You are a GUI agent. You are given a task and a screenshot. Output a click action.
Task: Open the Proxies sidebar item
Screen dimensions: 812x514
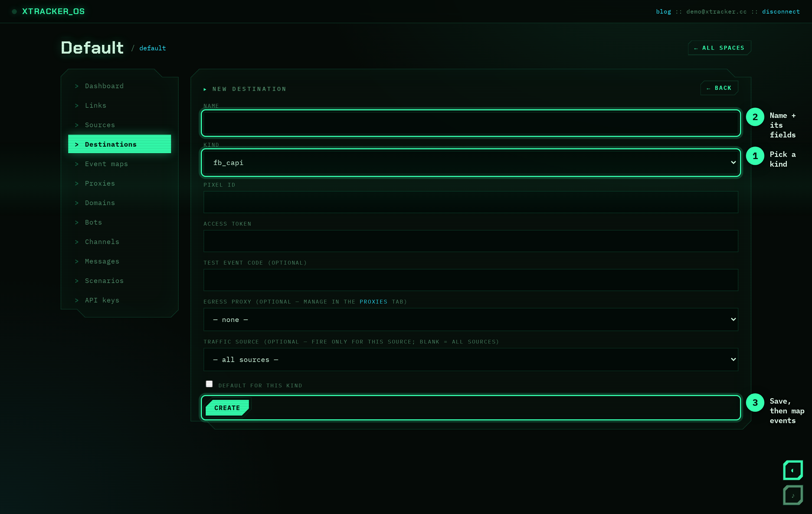[x=119, y=183]
